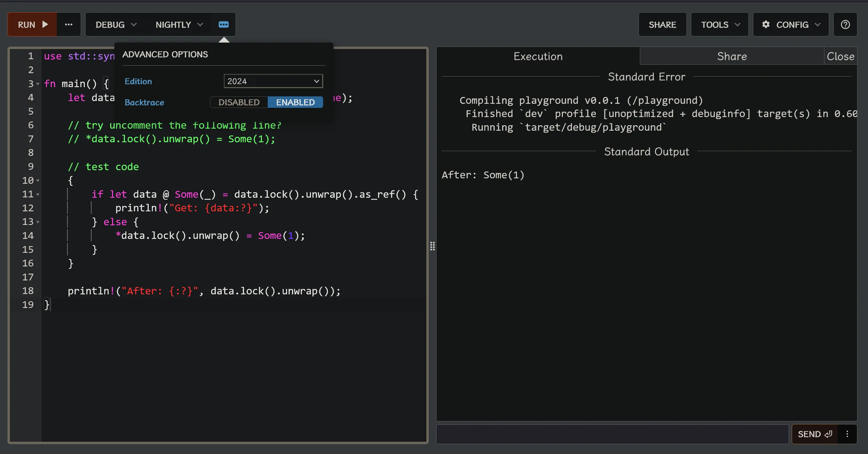Image resolution: width=868 pixels, height=454 pixels.
Task: Click the CONFIG gear icon
Action: [766, 25]
